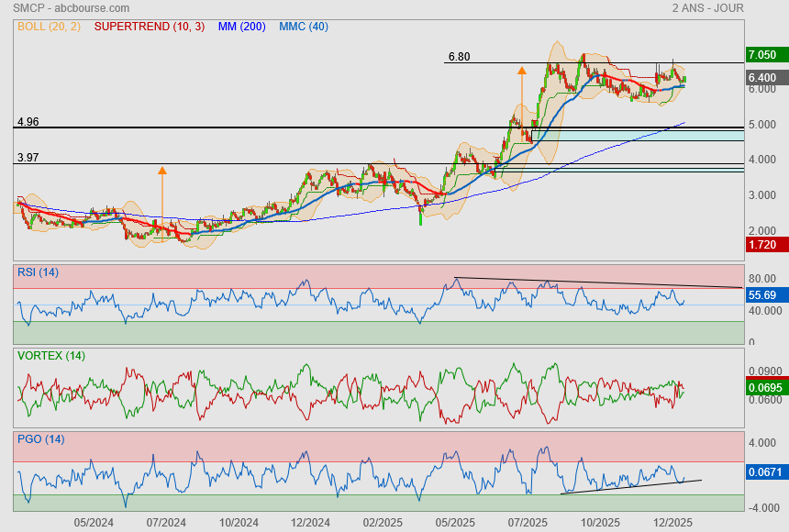Click the grey 6.400 current price tag
The width and height of the screenshot is (789, 532).
(x=761, y=78)
